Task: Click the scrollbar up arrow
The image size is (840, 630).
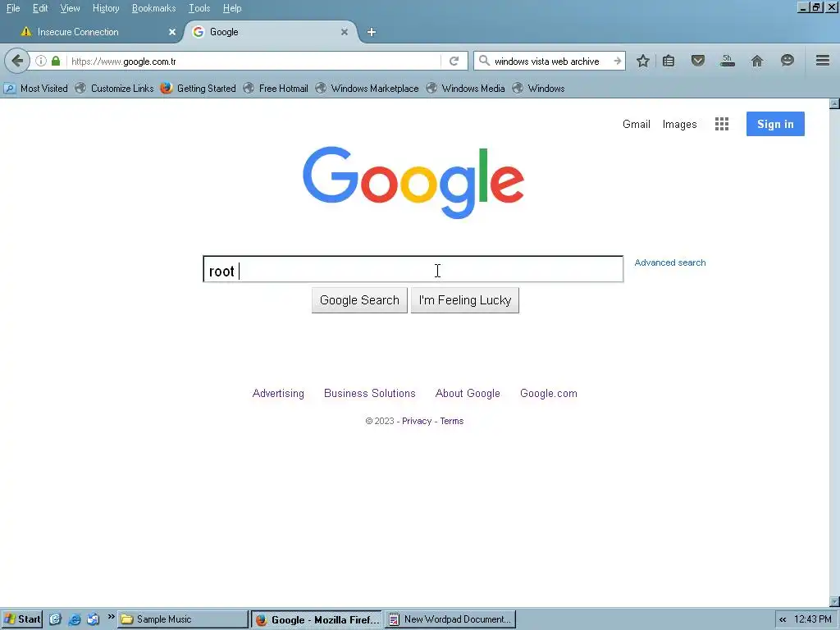Action: [834, 103]
